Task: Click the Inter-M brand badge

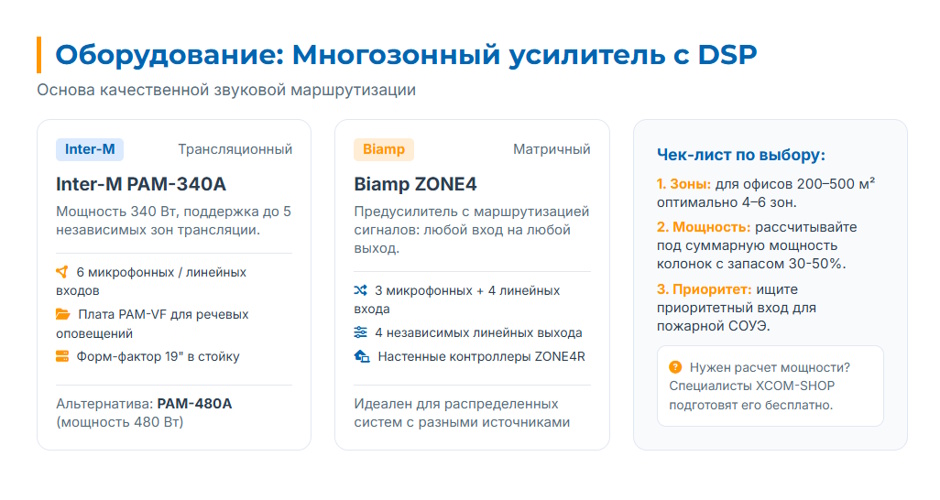Action: (x=90, y=149)
